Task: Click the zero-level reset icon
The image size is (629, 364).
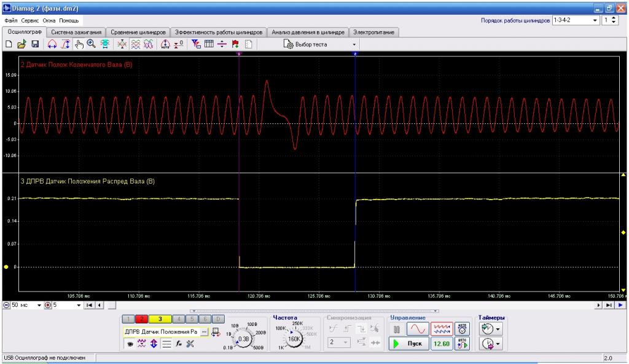Action: pyautogui.click(x=179, y=44)
